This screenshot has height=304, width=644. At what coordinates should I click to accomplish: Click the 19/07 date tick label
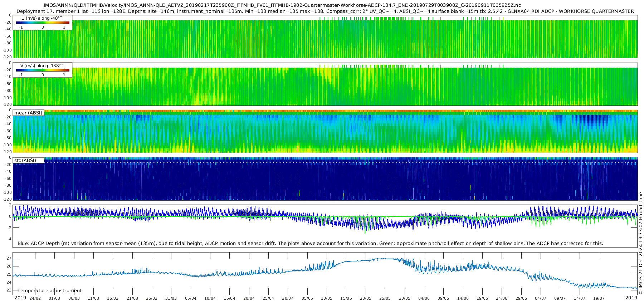point(599,298)
